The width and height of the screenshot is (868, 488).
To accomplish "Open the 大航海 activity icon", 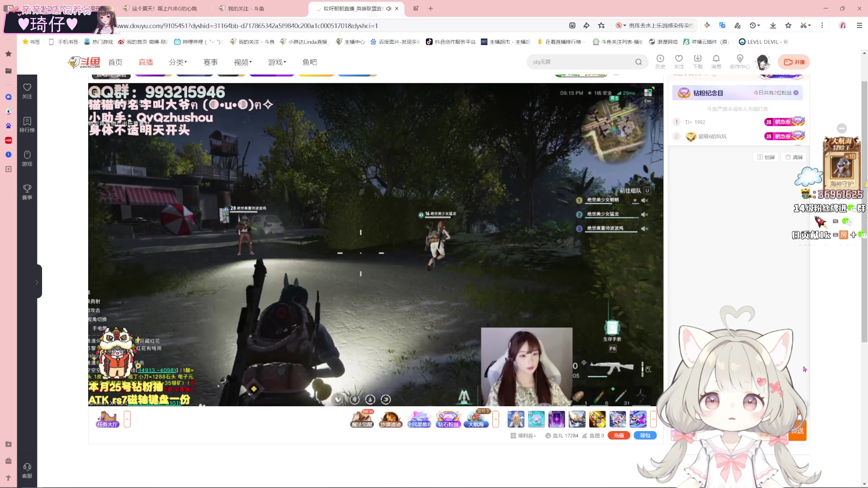I will tap(476, 419).
